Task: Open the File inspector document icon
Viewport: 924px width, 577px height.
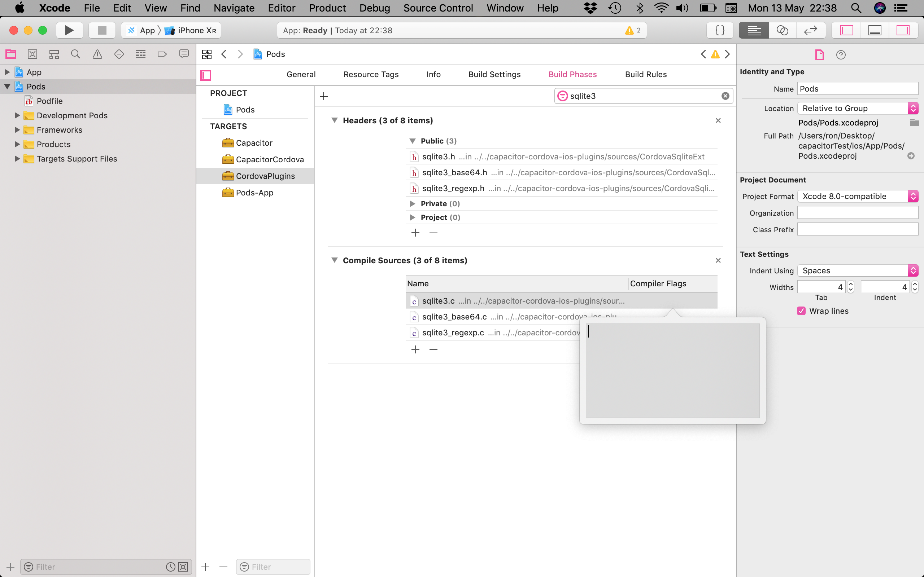Action: coord(819,54)
